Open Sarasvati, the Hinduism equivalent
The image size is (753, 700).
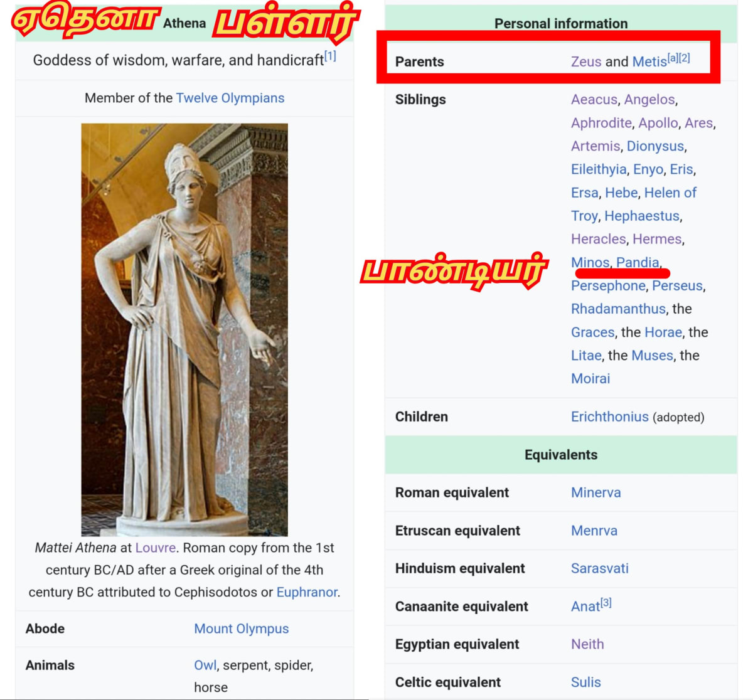(600, 568)
